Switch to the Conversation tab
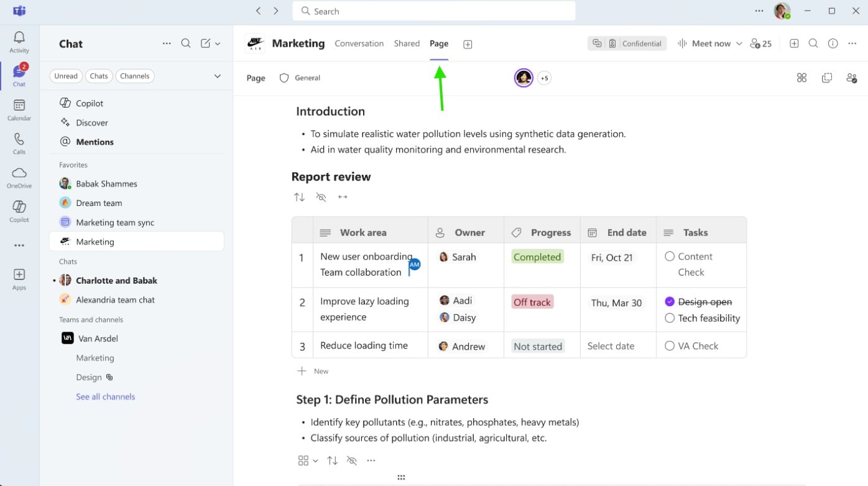Image resolution: width=868 pixels, height=486 pixels. pyautogui.click(x=359, y=44)
